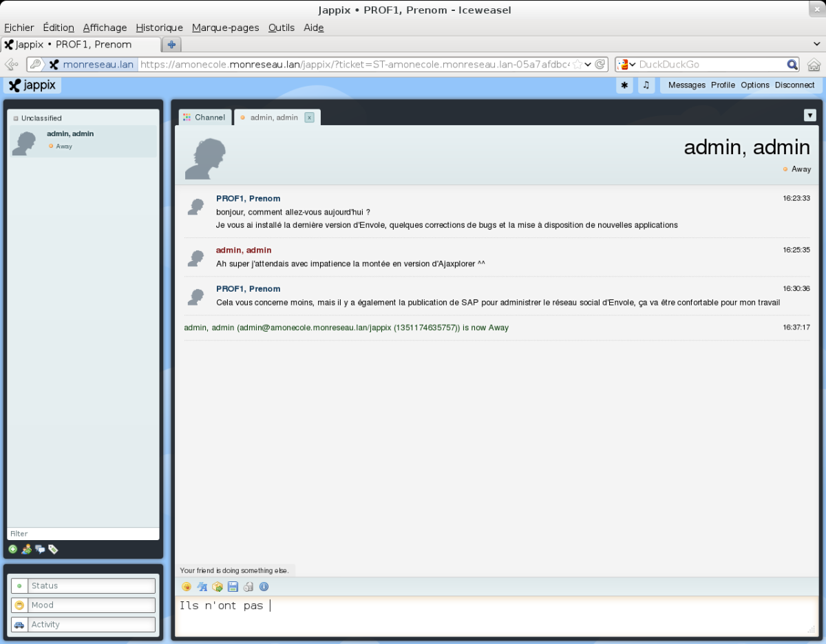Open the emoticon smiley picker
The height and width of the screenshot is (644, 826).
pyautogui.click(x=187, y=587)
